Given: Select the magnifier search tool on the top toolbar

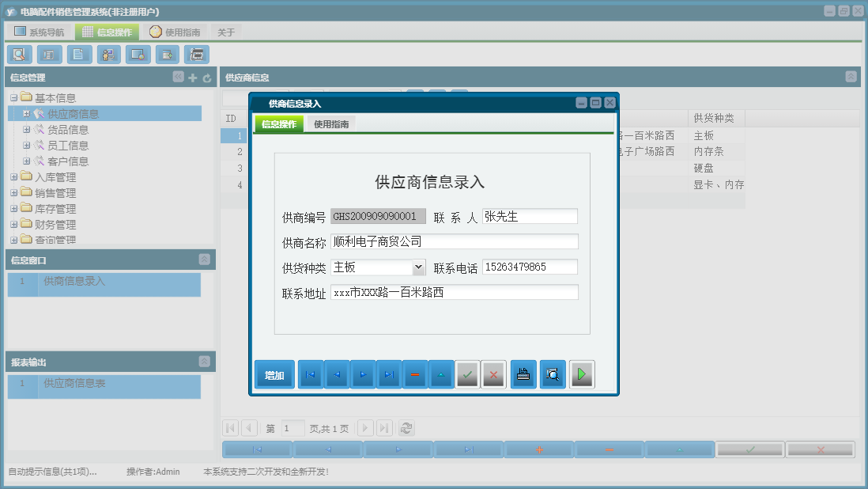Looking at the screenshot, I should 19,54.
